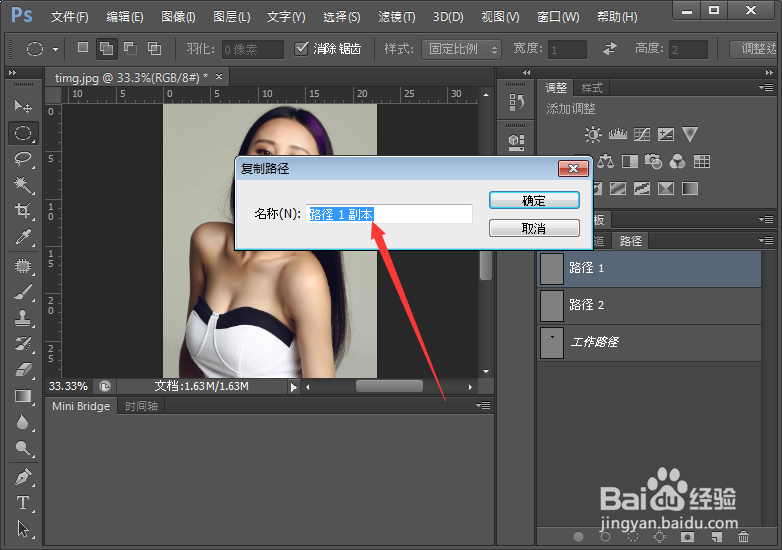Switch to the 样式 tab
782x550 pixels.
(592, 88)
